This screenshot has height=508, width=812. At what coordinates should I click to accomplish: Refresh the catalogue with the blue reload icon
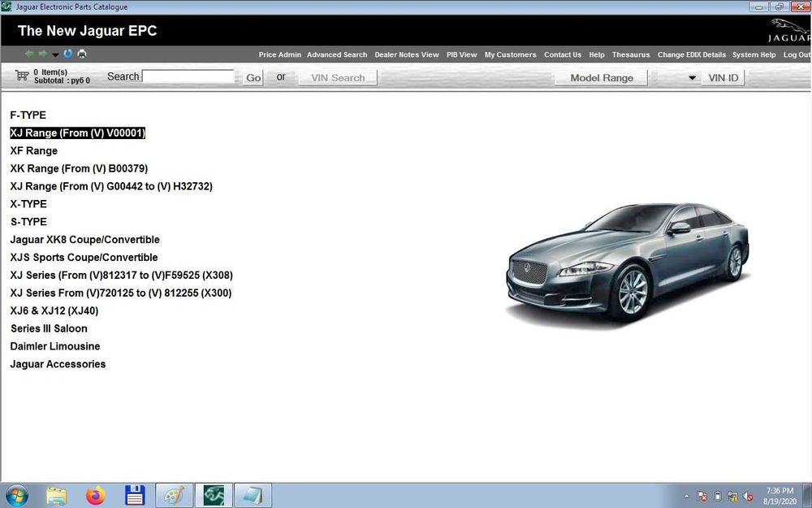[x=68, y=54]
